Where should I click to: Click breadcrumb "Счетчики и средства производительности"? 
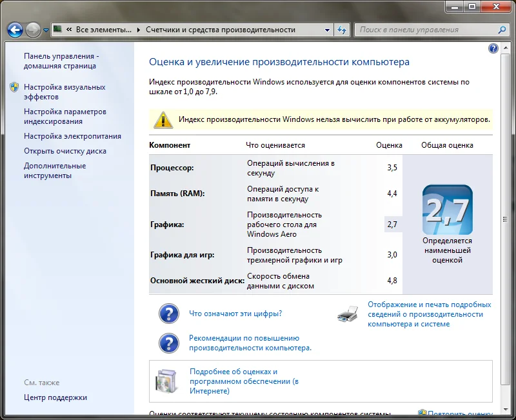point(221,30)
